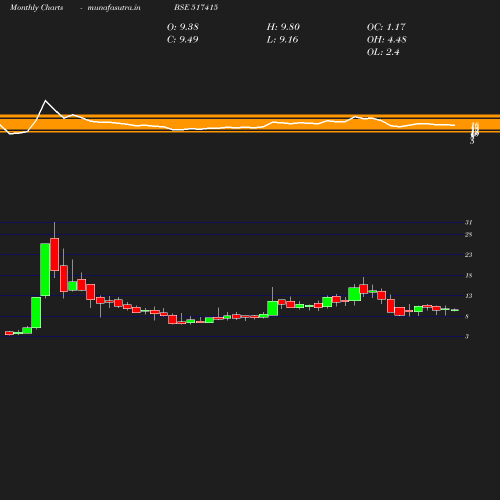Click the high value 'H: 9.80'
This screenshot has height=500, width=500.
click(x=283, y=27)
